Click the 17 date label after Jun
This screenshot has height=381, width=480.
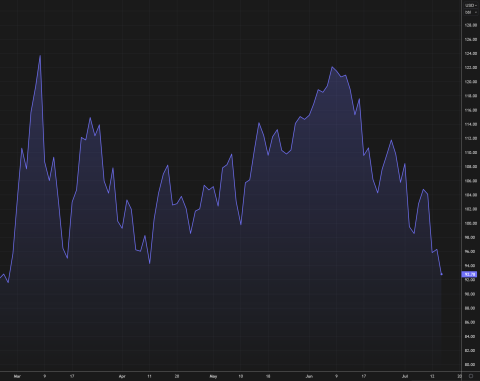click(x=363, y=376)
